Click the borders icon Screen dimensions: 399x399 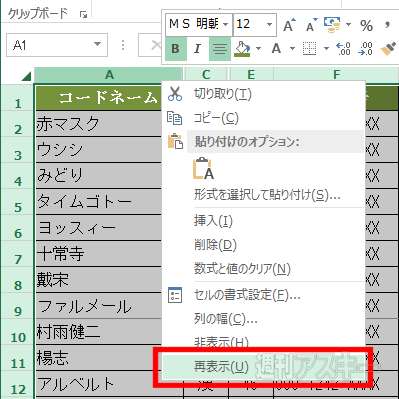(x=309, y=49)
